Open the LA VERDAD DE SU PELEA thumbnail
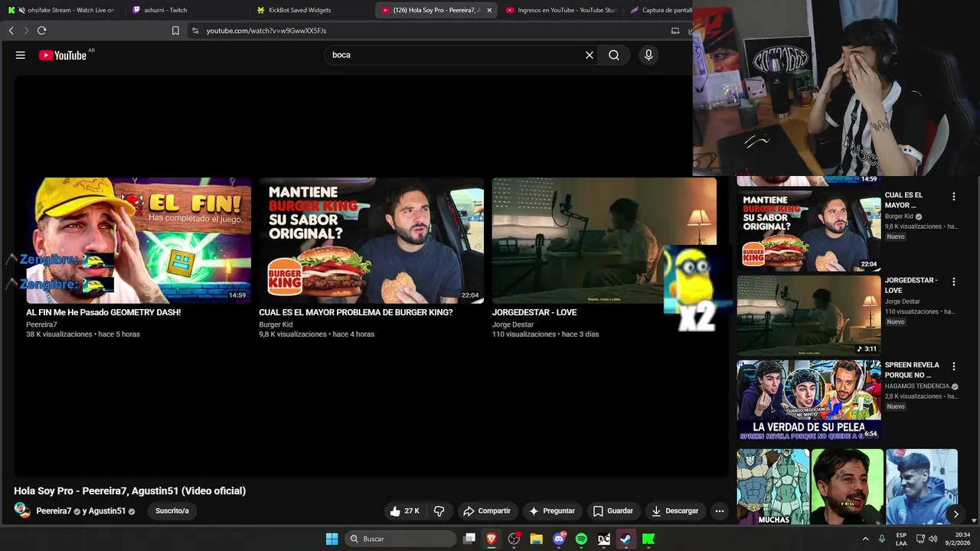 click(x=808, y=400)
